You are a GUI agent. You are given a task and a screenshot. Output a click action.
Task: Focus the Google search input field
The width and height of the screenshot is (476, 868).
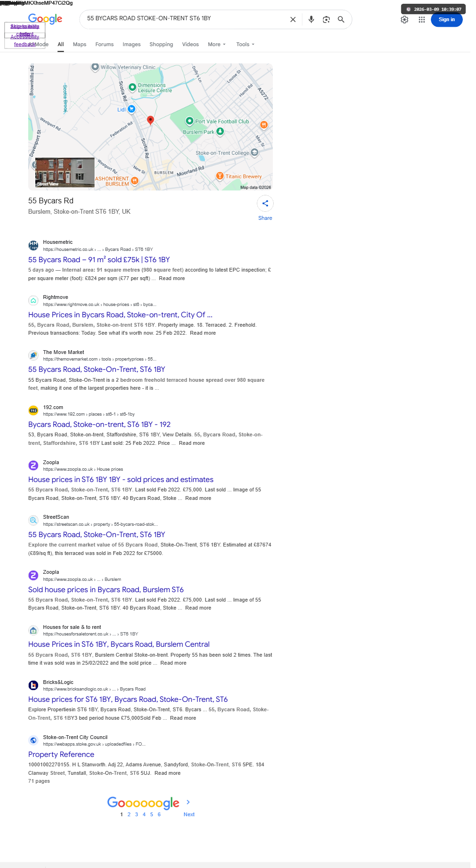[x=186, y=18]
